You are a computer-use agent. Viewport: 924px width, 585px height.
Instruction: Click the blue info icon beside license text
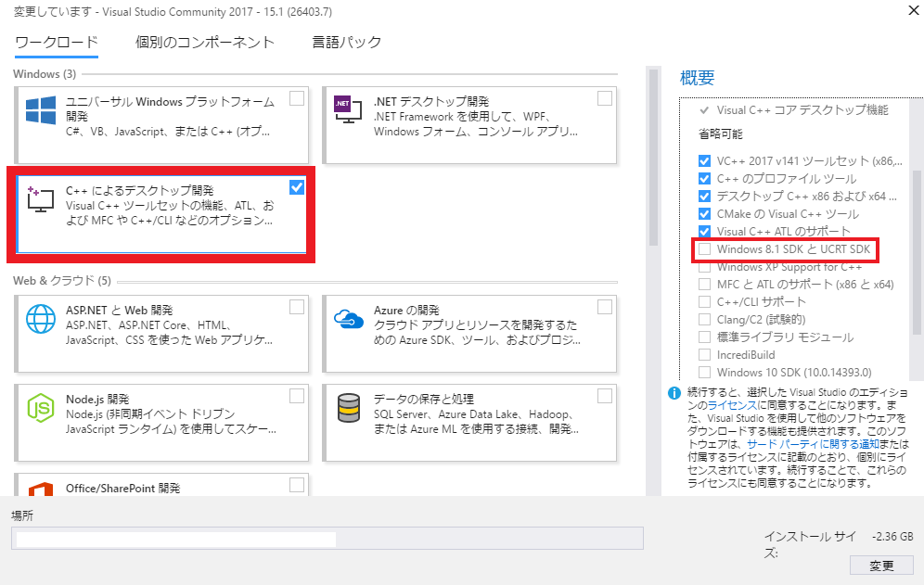674,393
